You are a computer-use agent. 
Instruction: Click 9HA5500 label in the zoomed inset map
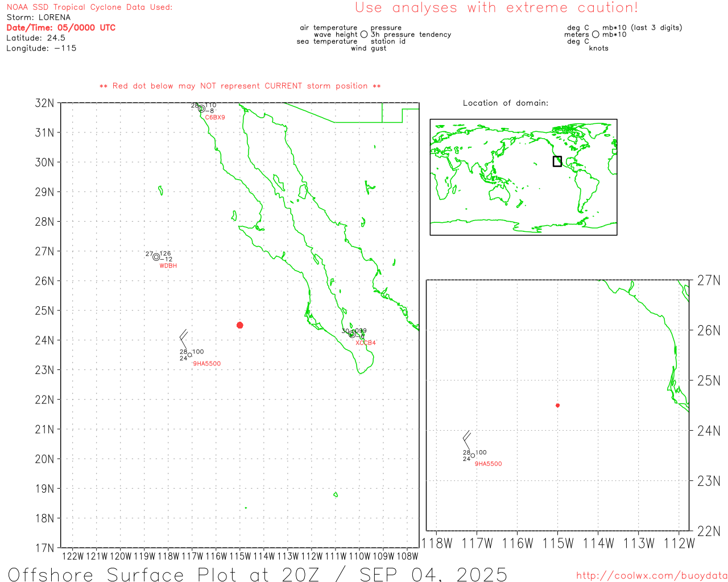[x=489, y=464]
